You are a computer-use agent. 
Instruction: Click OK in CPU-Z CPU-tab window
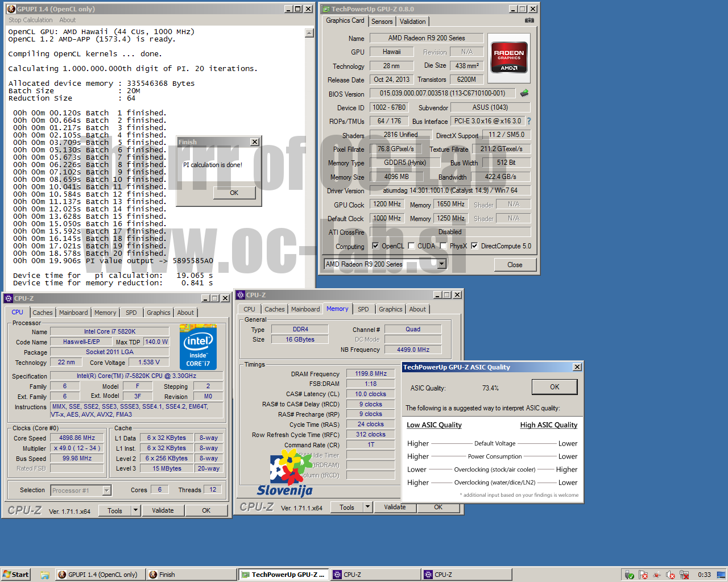coord(206,510)
